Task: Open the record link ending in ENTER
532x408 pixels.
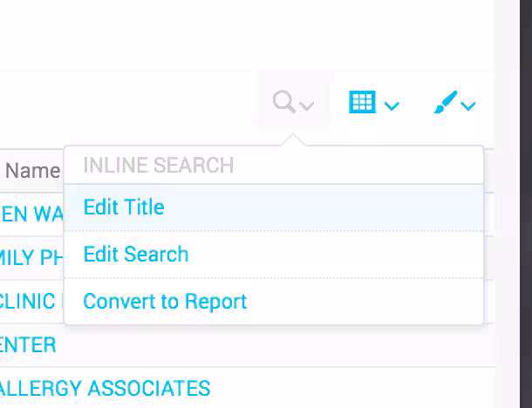Action: [28, 345]
